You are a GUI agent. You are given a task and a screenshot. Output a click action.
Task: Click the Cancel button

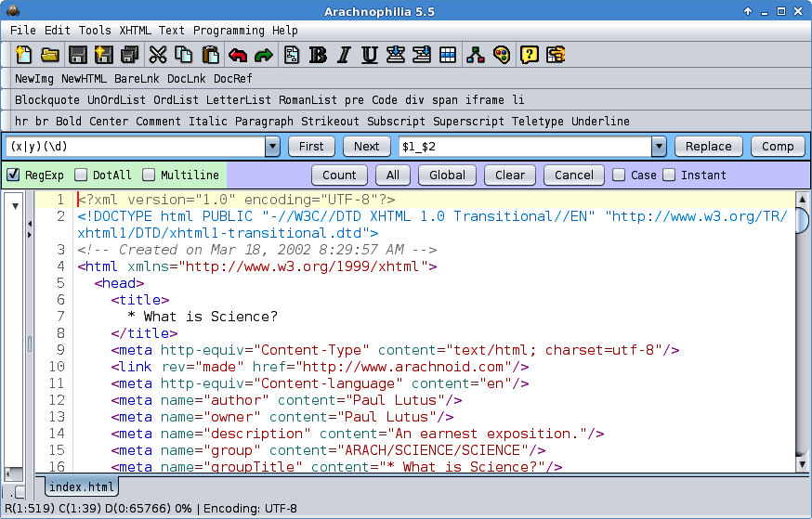(574, 175)
